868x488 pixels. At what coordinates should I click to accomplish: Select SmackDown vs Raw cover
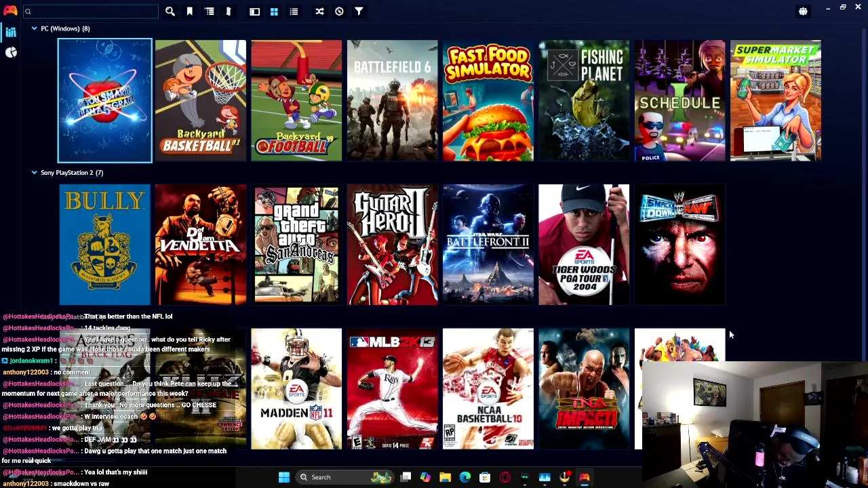pyautogui.click(x=680, y=245)
